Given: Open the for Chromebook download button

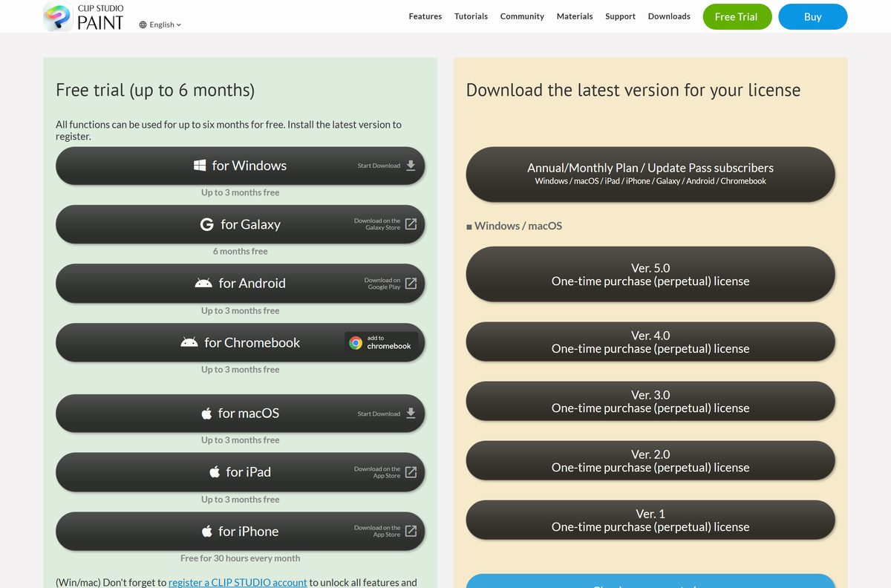Looking at the screenshot, I should [x=240, y=342].
